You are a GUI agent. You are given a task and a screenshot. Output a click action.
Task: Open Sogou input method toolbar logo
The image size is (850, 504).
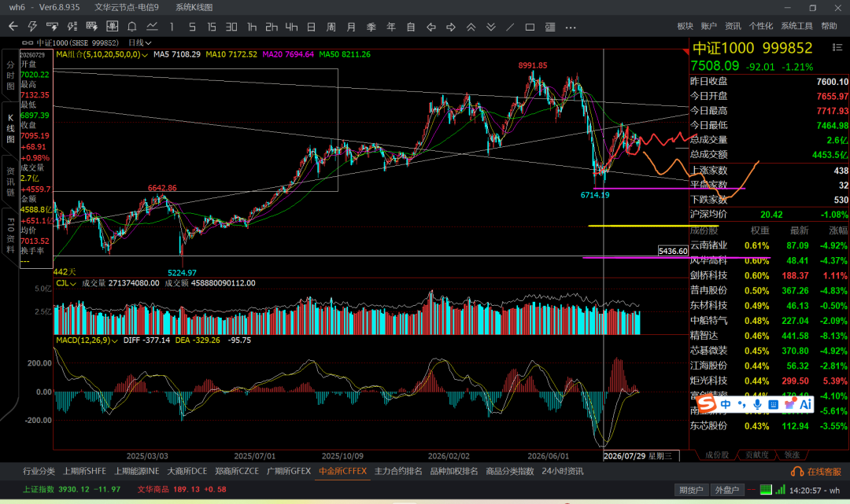[706, 403]
